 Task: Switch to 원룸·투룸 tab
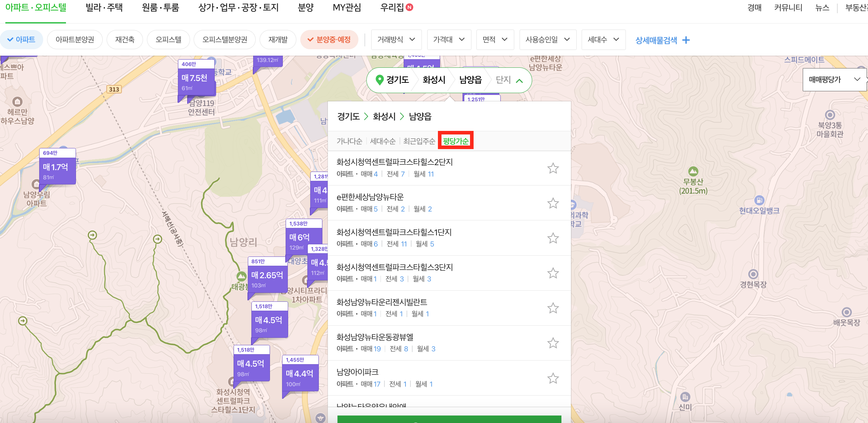160,7
